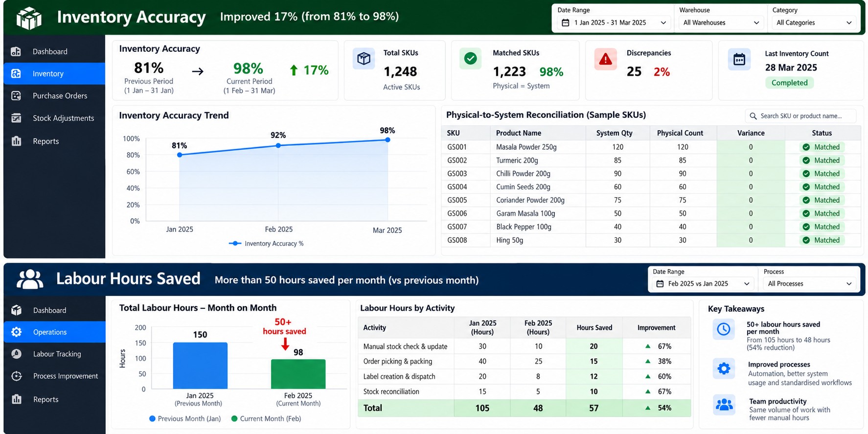Click the Inventory Accuracy % chart legend
The height and width of the screenshot is (434, 868).
(x=266, y=244)
